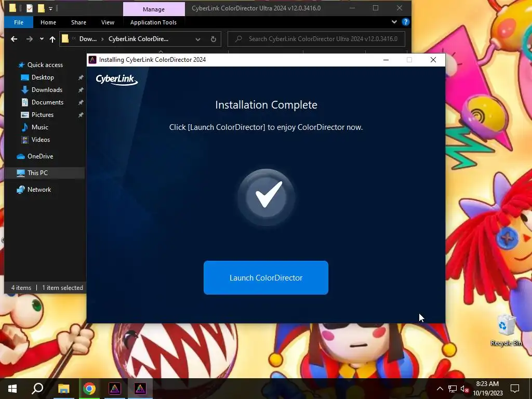Open the Windows Start menu
Viewport: 532px width, 399px height.
pos(12,389)
